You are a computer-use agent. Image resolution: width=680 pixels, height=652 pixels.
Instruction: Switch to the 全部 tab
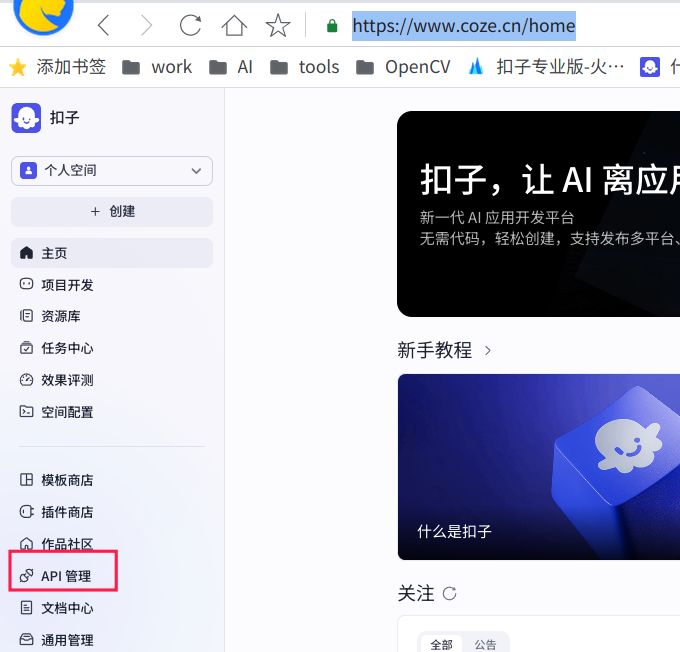point(441,644)
